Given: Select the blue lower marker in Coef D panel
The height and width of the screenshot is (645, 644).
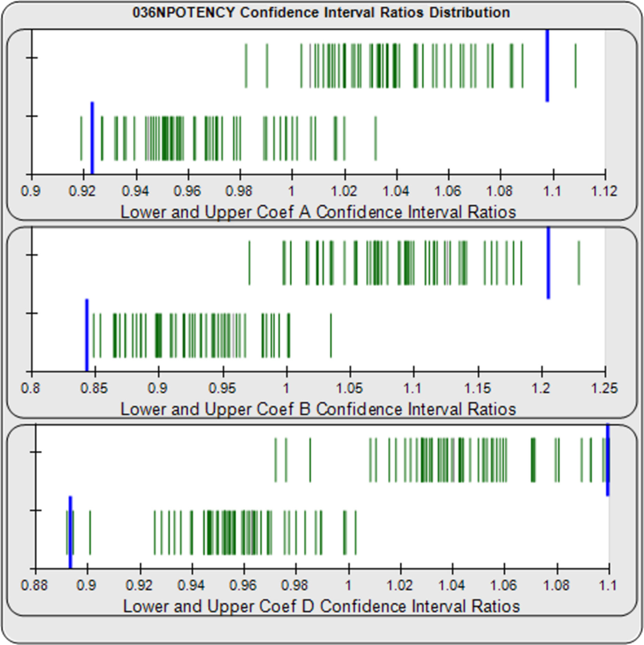Looking at the screenshot, I should point(70,531).
